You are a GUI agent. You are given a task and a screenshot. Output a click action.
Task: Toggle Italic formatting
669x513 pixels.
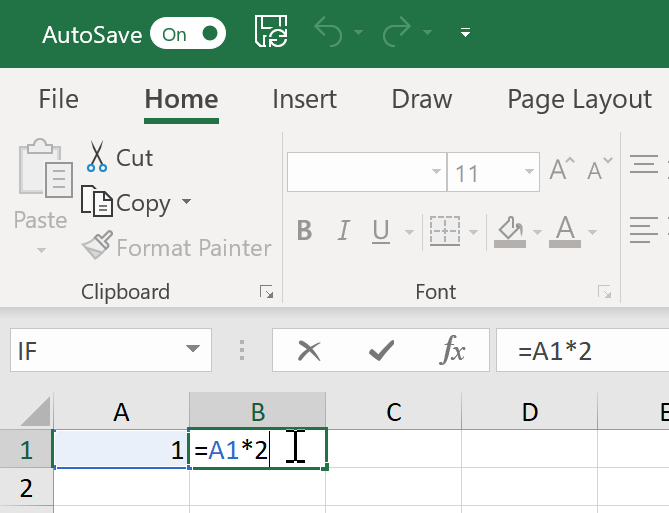click(343, 231)
